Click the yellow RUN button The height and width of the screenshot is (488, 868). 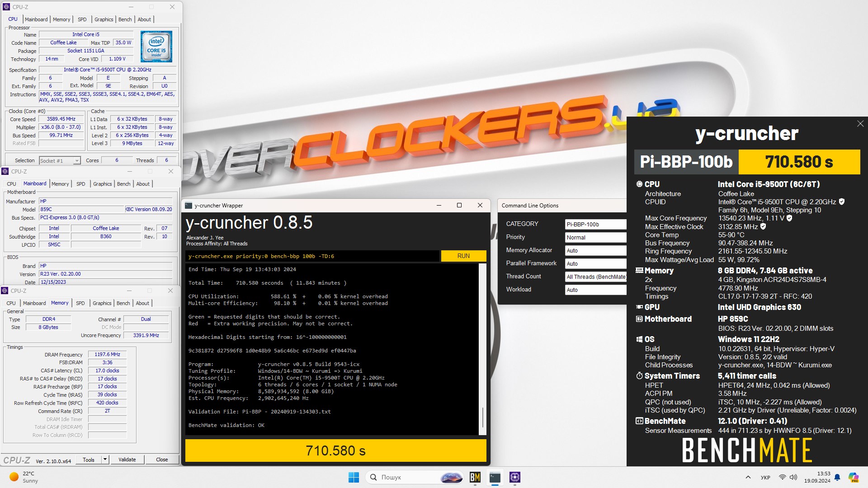(x=463, y=256)
